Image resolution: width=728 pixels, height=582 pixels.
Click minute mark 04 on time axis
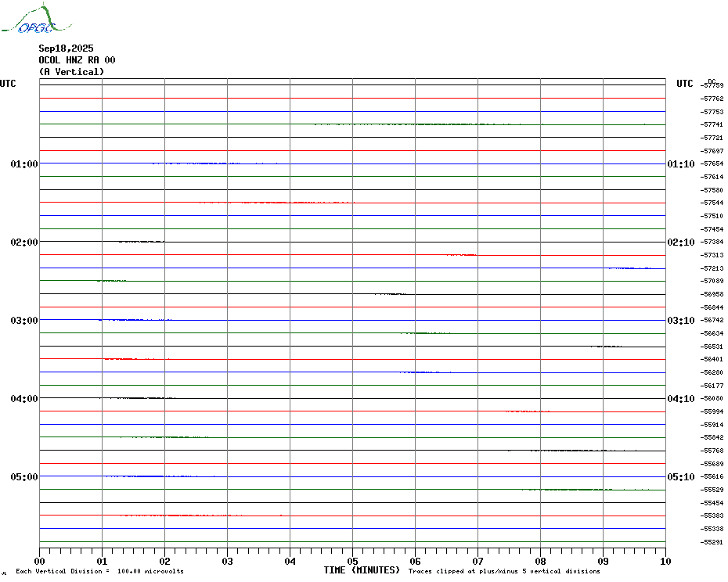(290, 562)
